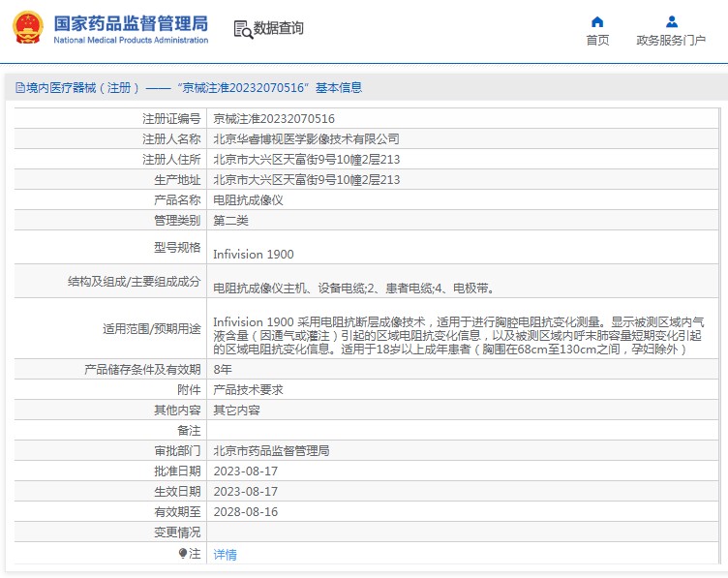Image resolution: width=728 pixels, height=578 pixels.
Task: Click the 型号规格 label
Action: coord(177,248)
